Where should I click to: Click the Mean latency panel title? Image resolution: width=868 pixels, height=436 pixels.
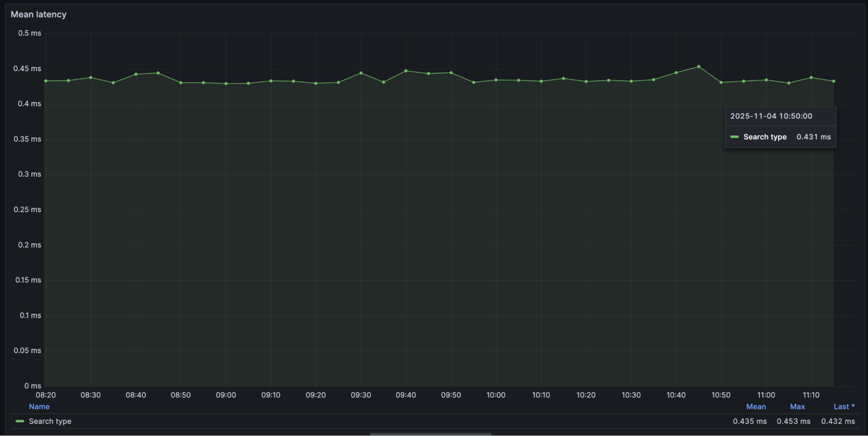39,14
